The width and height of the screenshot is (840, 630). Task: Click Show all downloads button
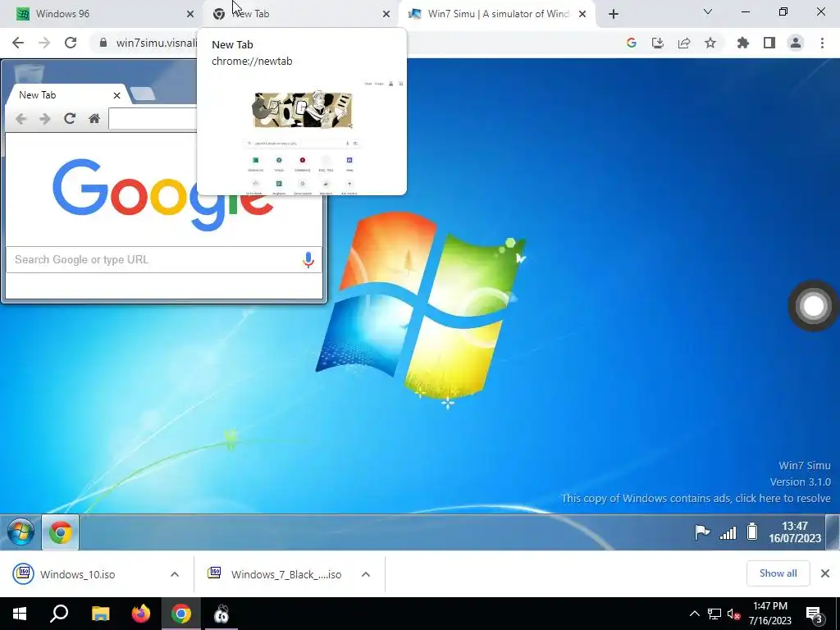pos(778,573)
